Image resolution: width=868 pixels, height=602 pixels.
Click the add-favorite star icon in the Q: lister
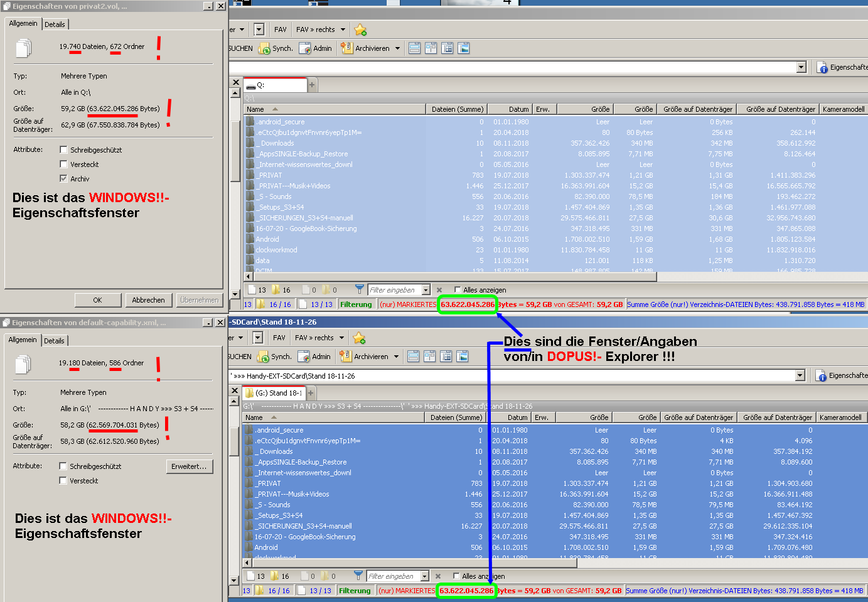coord(360,30)
